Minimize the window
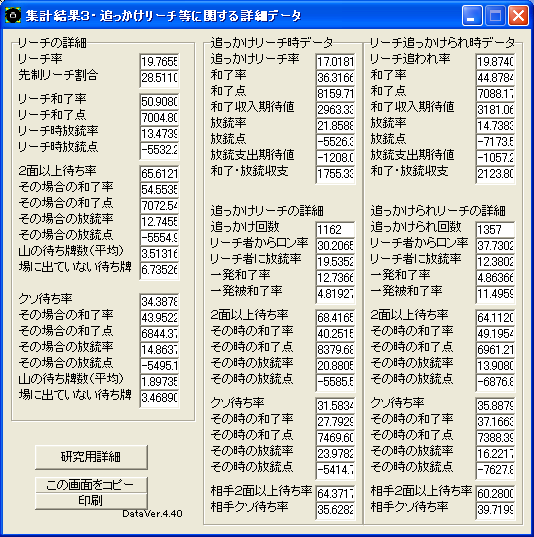The width and height of the screenshot is (534, 537). (x=472, y=15)
